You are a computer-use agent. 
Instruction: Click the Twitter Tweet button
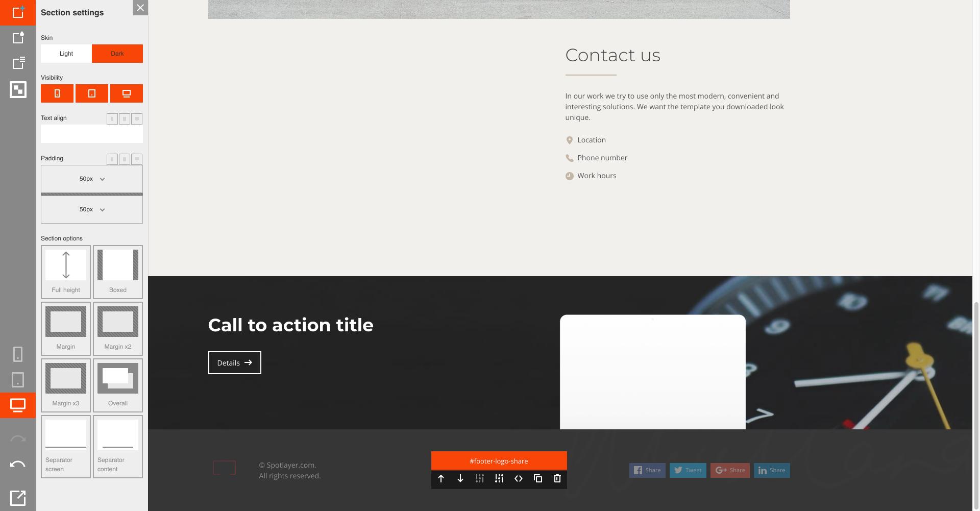(x=688, y=470)
